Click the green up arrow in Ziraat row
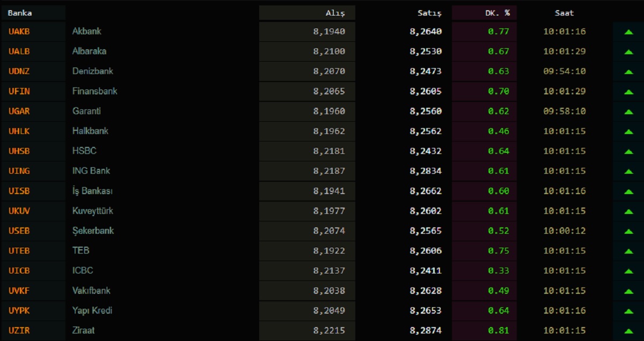 point(628,331)
